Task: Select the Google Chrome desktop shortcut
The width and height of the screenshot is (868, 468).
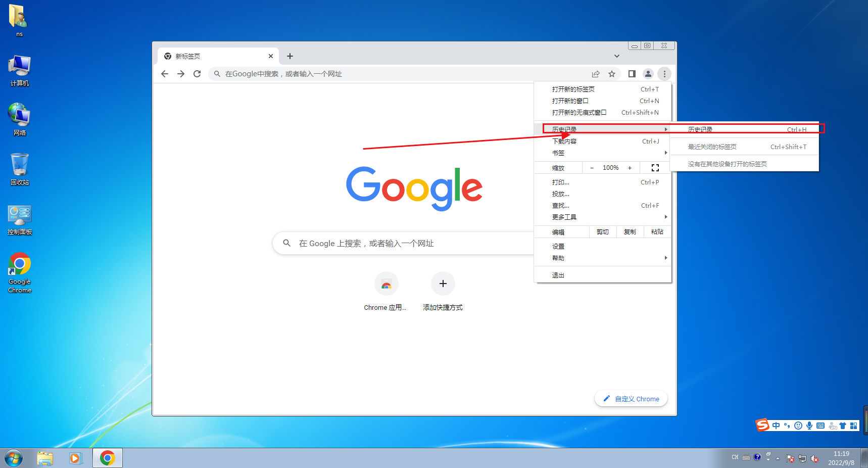Action: [19, 273]
